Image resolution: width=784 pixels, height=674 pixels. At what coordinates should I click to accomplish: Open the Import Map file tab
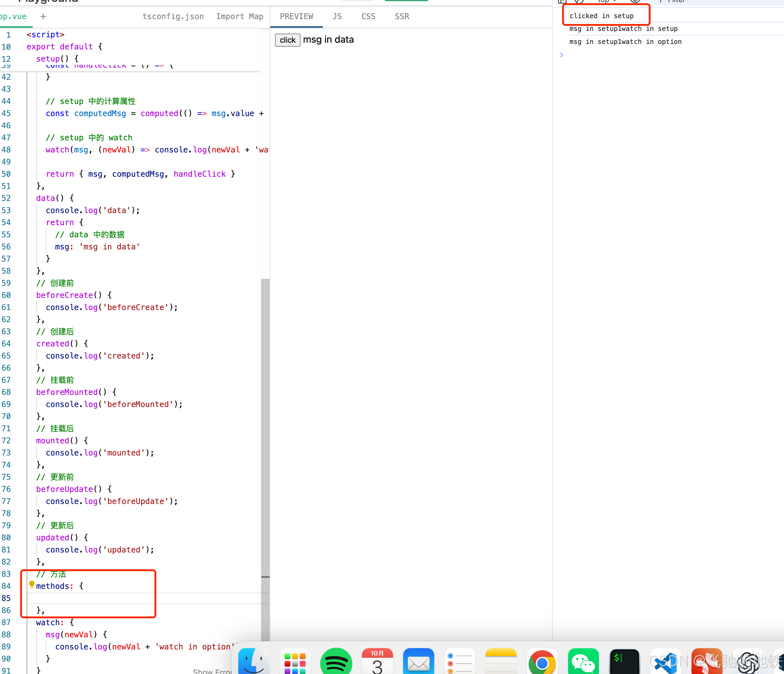pos(240,16)
